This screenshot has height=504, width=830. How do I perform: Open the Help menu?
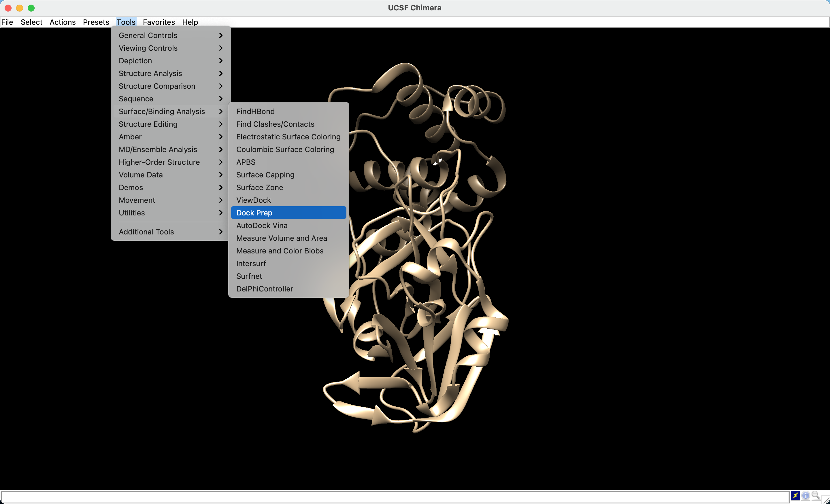click(190, 22)
